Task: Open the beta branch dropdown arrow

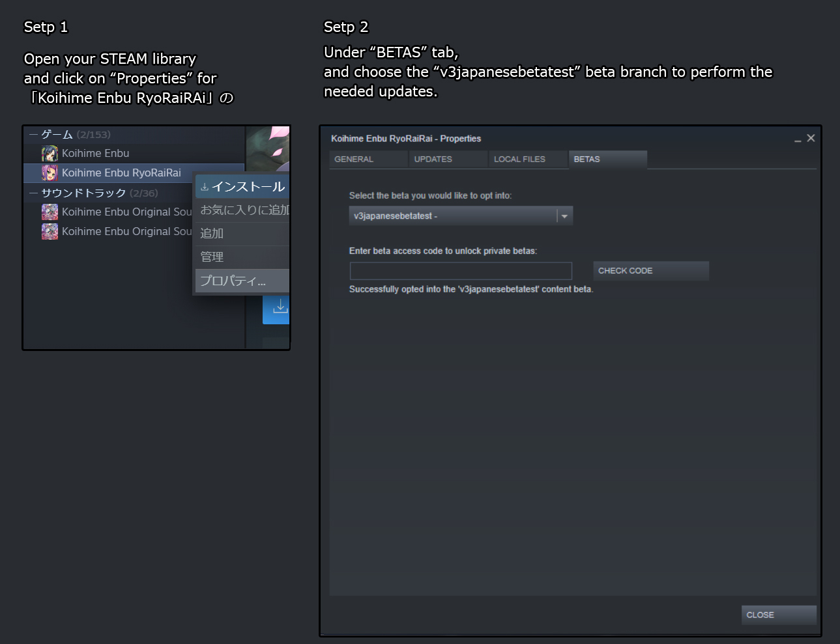Action: [x=564, y=216]
